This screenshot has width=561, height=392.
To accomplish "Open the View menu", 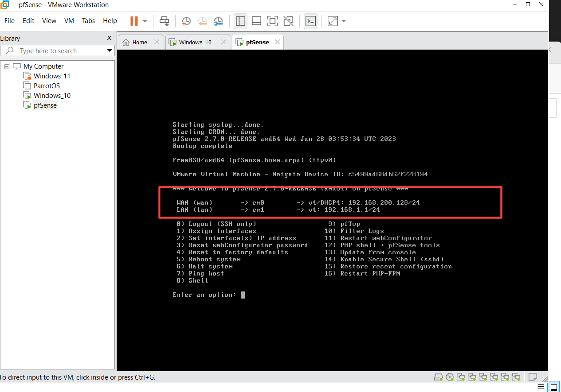I will (49, 21).
